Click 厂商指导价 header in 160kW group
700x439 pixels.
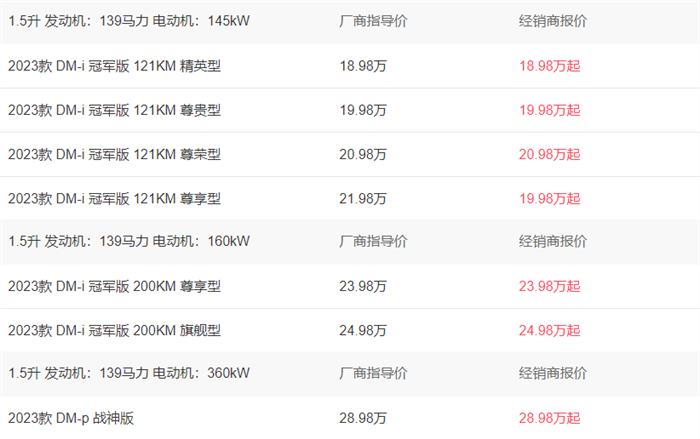click(373, 242)
